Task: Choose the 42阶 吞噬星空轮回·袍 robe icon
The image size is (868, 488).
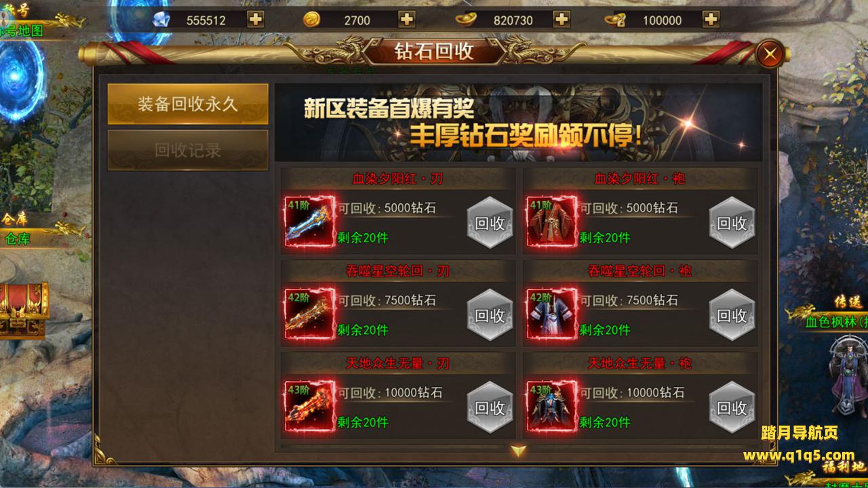Action: tap(552, 314)
